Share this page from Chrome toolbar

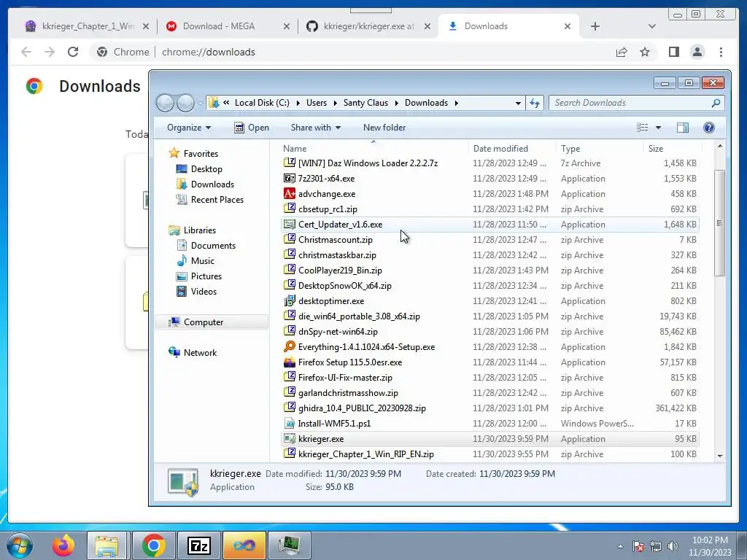(622, 52)
